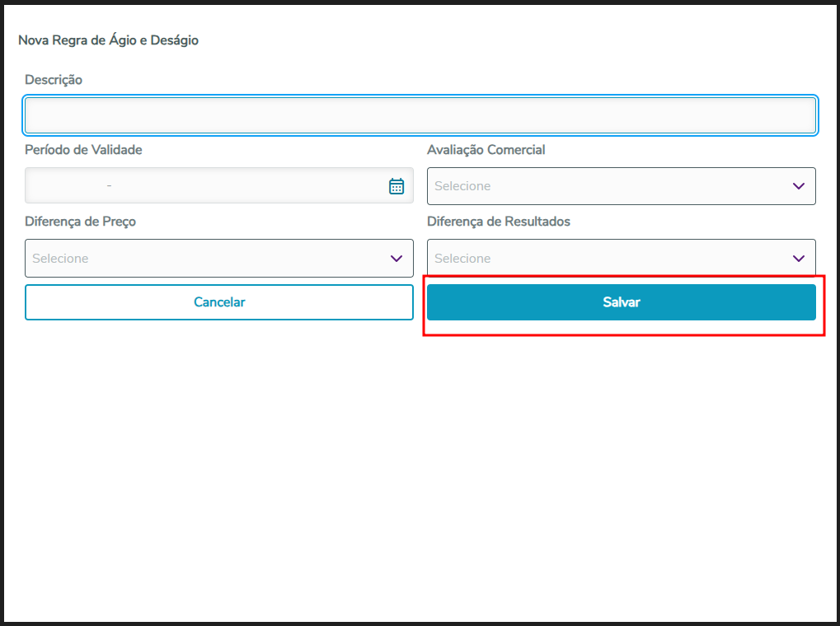The image size is (840, 626).
Task: Click the 'Descrição' label
Action: pyautogui.click(x=54, y=80)
